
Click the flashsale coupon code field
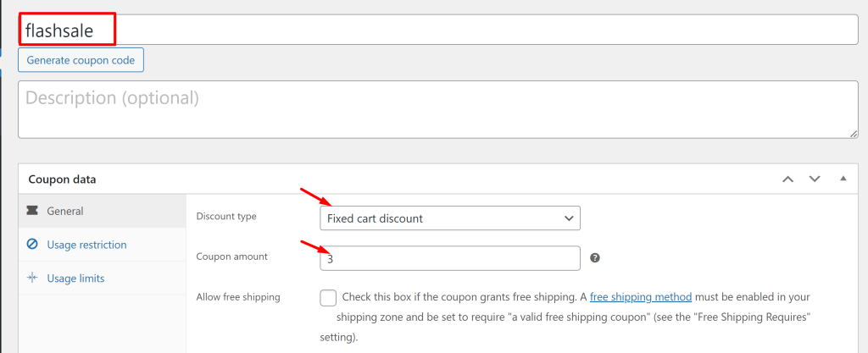click(x=438, y=30)
